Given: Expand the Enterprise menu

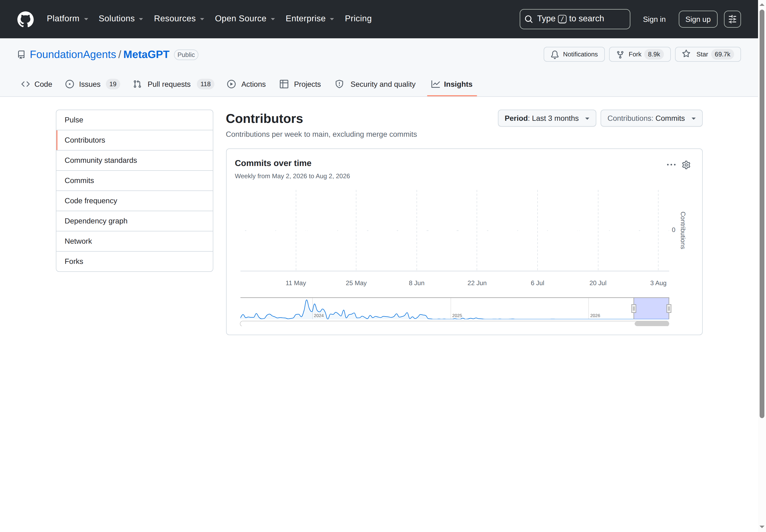Looking at the screenshot, I should pyautogui.click(x=310, y=19).
